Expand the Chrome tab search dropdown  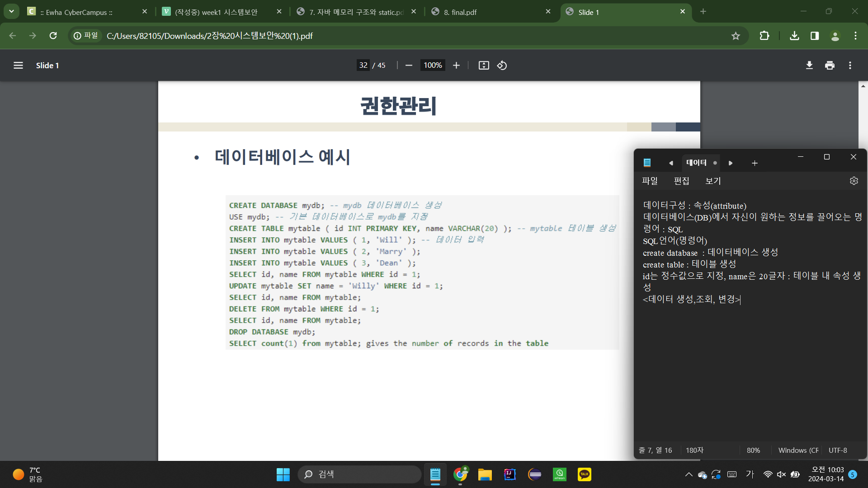click(11, 12)
